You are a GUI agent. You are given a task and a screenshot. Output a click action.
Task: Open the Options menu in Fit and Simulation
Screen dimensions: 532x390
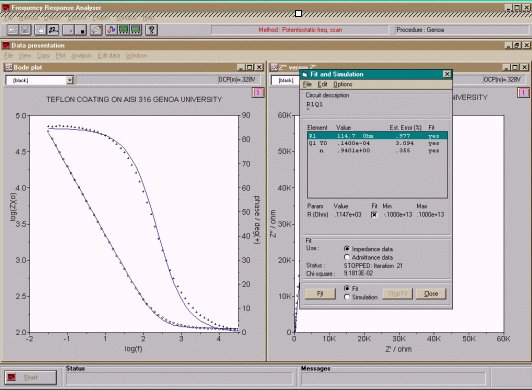click(343, 84)
